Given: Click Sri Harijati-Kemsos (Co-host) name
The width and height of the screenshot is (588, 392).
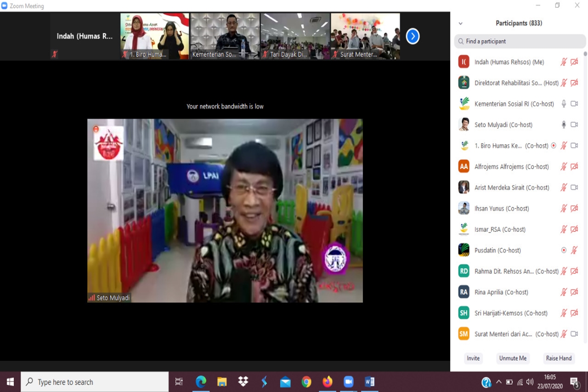Looking at the screenshot, I should click(x=511, y=313).
